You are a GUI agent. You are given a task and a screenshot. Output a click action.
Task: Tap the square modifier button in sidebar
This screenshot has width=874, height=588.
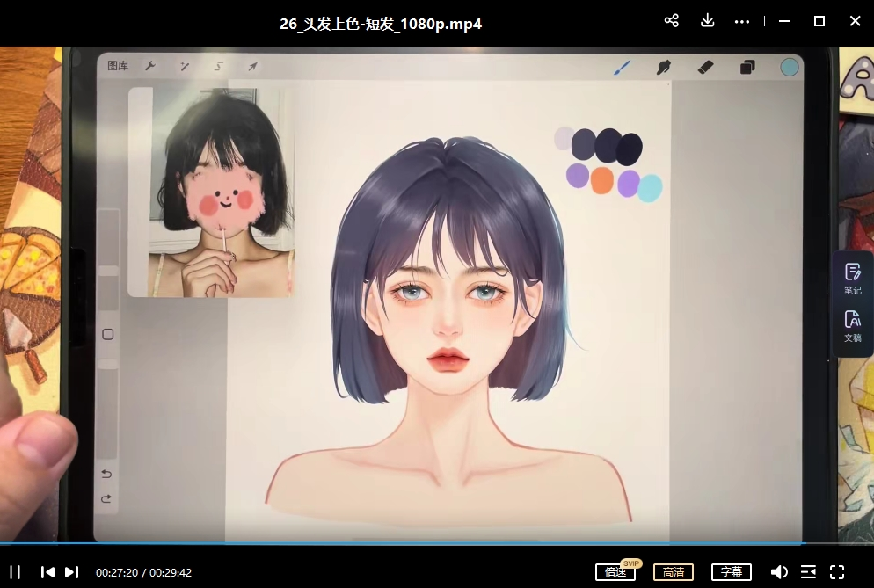108,334
